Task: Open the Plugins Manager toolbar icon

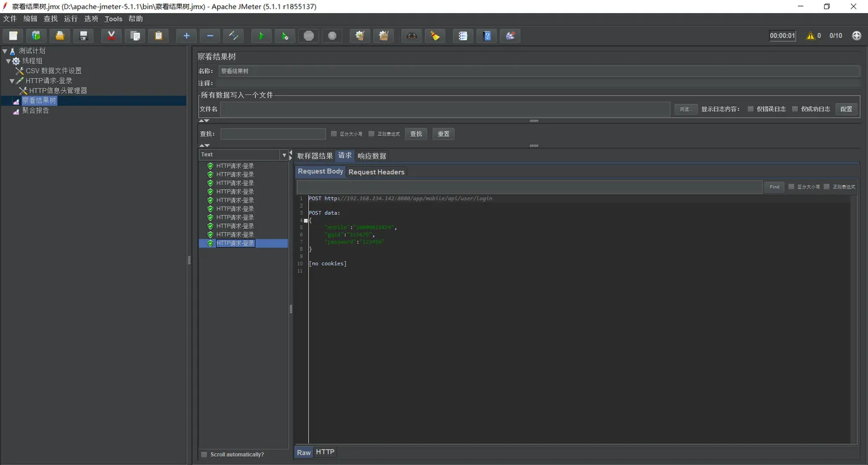Action: pos(510,36)
